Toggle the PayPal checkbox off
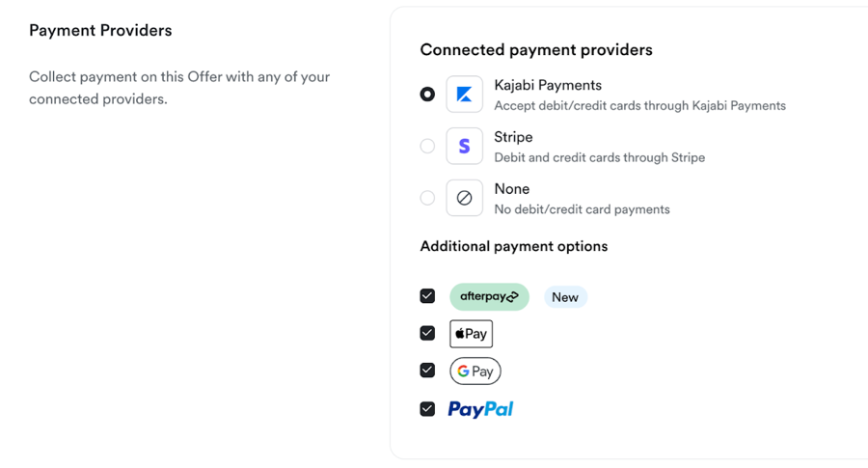 point(427,409)
